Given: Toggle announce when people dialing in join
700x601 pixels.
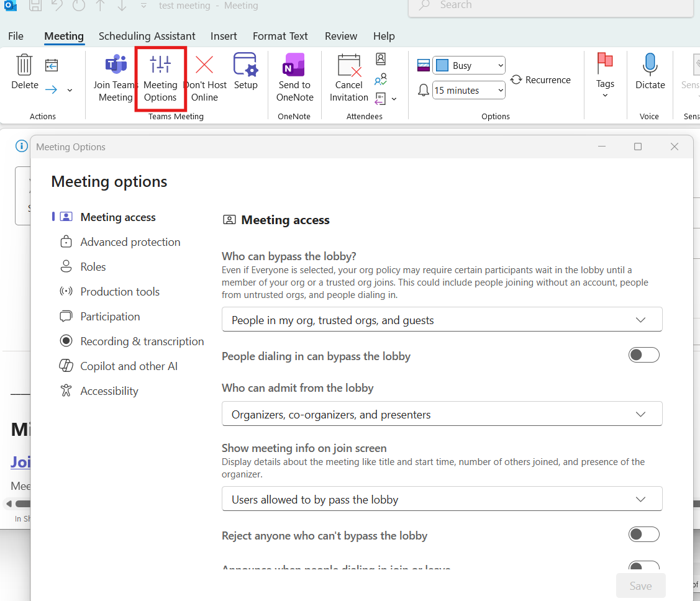Looking at the screenshot, I should (643, 567).
